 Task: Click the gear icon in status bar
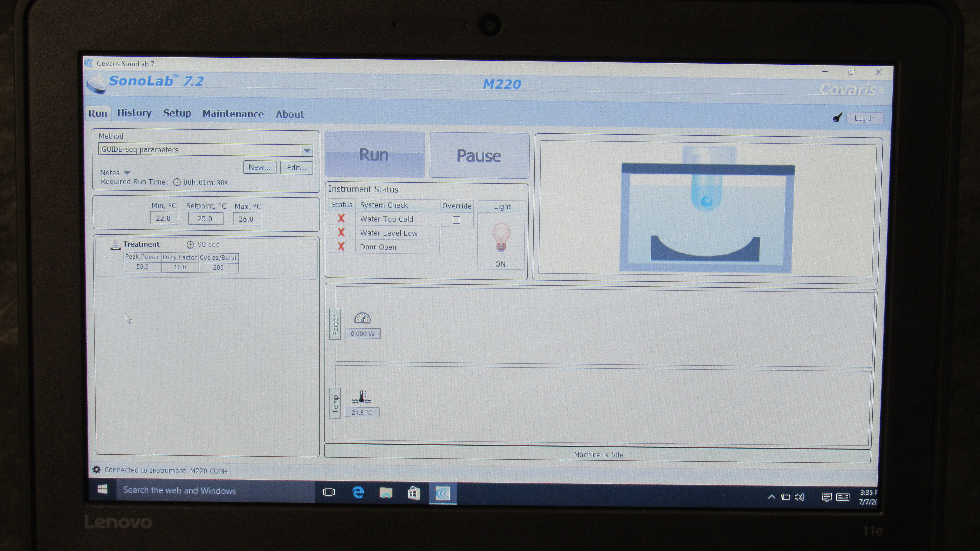(97, 470)
